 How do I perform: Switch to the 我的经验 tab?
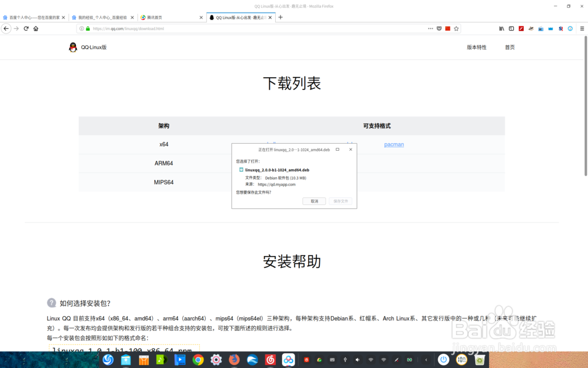click(102, 18)
